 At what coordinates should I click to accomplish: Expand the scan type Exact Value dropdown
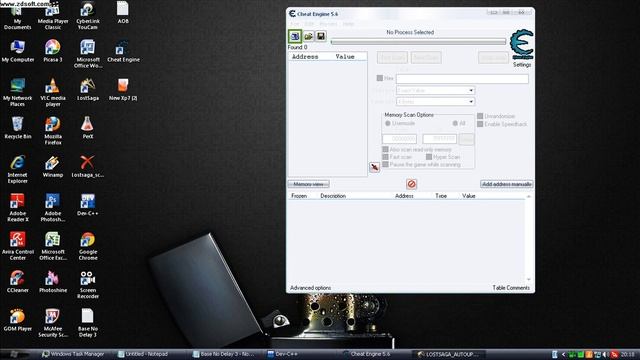click(x=436, y=90)
